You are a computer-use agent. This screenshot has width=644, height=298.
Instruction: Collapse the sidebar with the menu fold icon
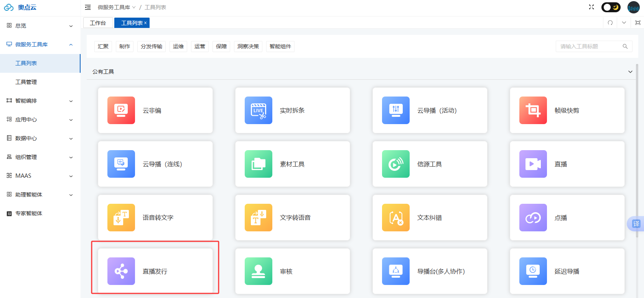[x=88, y=7]
